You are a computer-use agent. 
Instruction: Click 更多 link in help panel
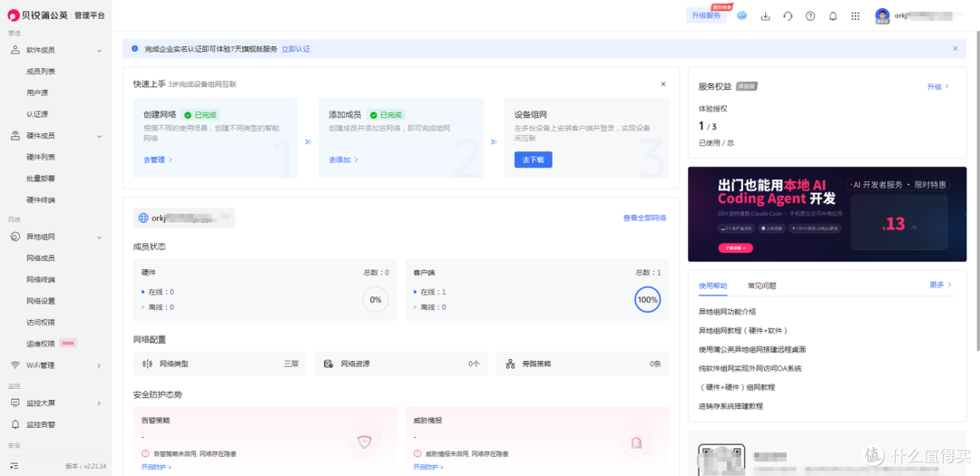940,285
